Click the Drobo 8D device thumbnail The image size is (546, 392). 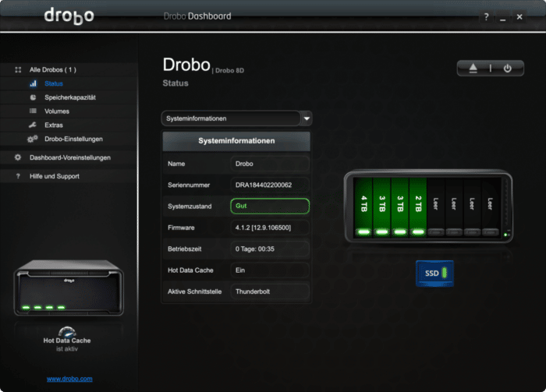(69, 288)
